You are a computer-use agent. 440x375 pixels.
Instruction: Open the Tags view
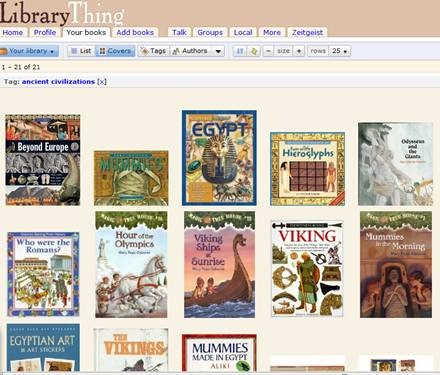click(154, 51)
